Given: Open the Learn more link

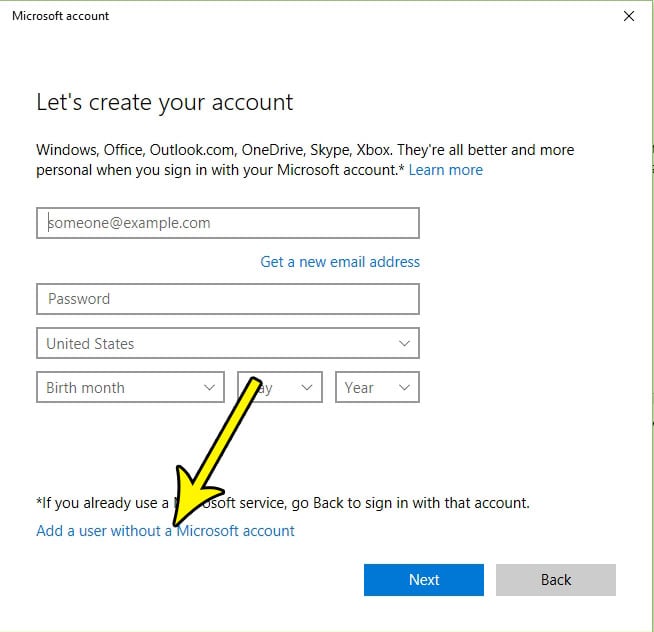Looking at the screenshot, I should pos(445,170).
